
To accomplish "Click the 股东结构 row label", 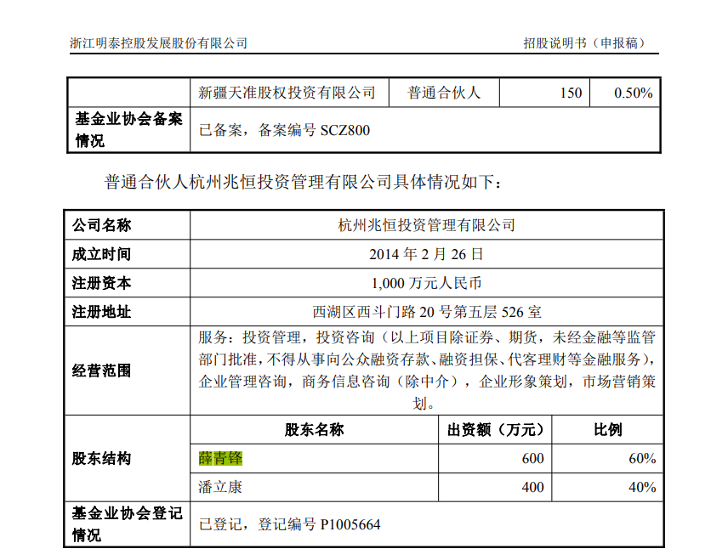I will pos(101,458).
